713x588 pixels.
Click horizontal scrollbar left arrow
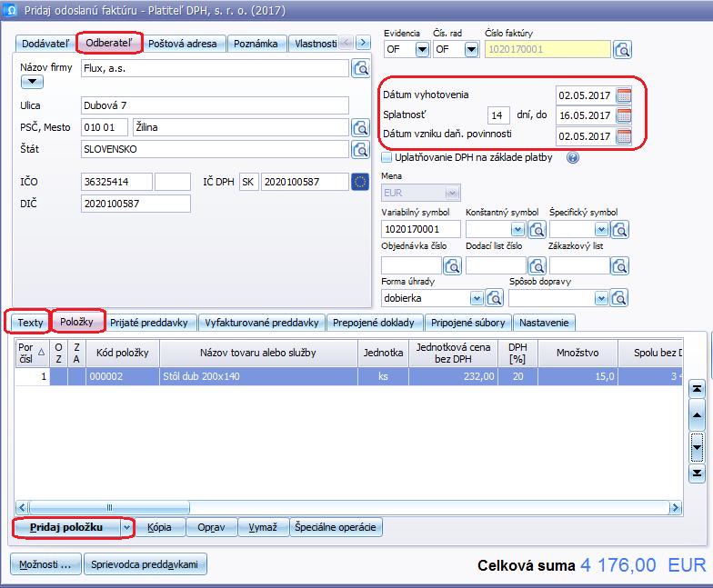22,507
